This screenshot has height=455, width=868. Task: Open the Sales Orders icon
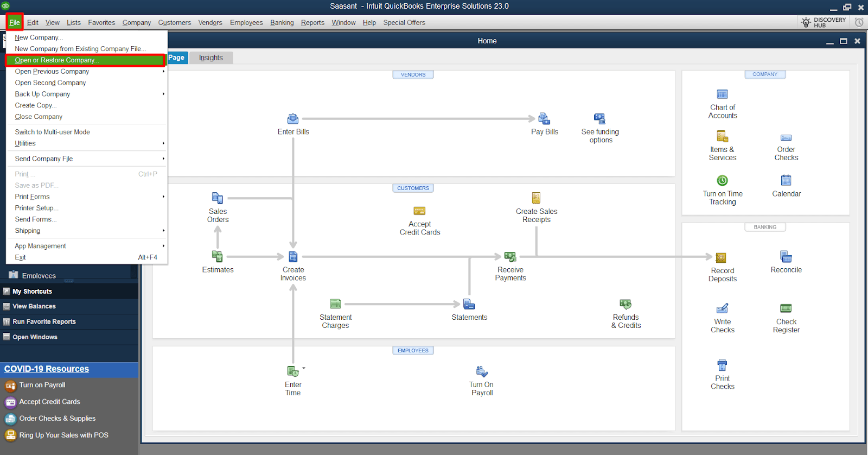(x=218, y=198)
